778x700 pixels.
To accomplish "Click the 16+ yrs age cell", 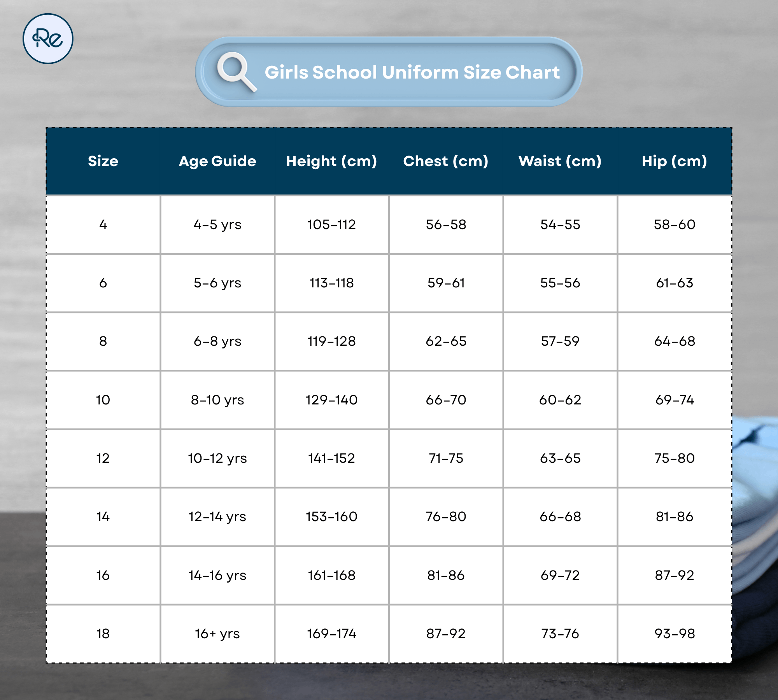I will pos(217,633).
